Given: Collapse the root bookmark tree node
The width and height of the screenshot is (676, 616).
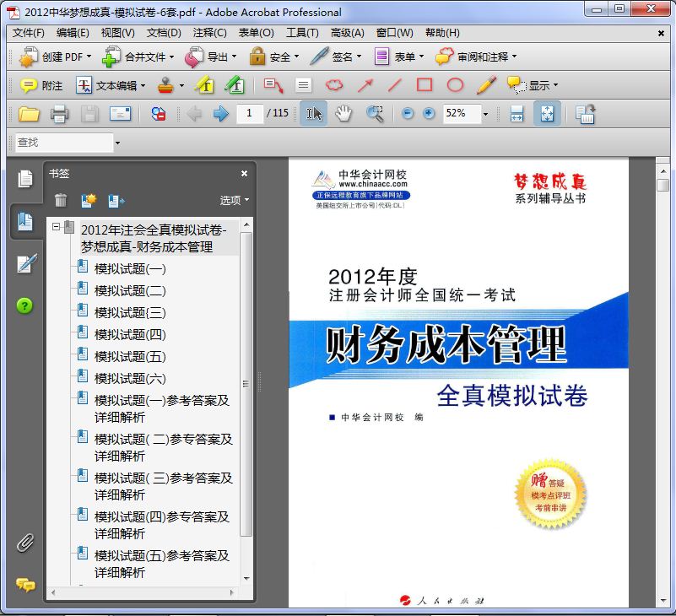Looking at the screenshot, I should tap(56, 227).
